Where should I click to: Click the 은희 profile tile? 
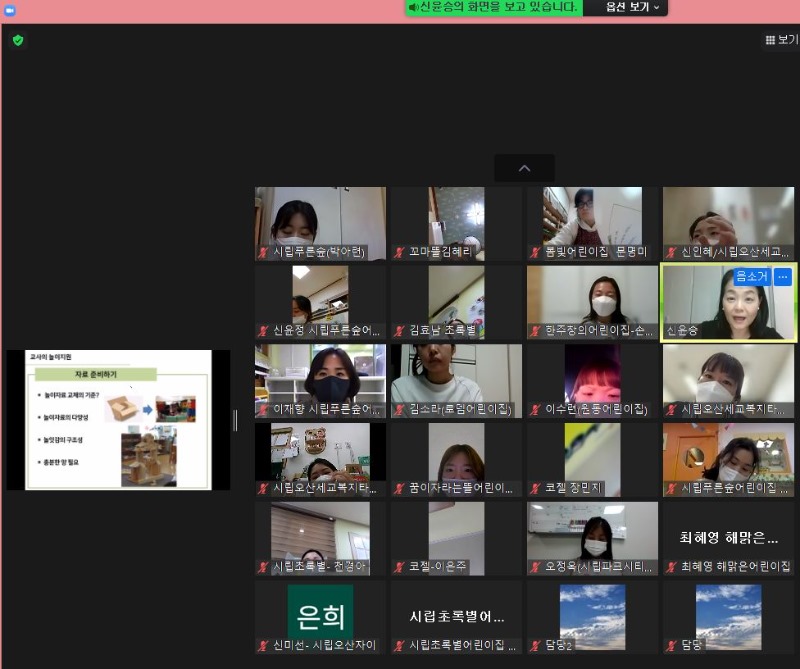tap(320, 610)
